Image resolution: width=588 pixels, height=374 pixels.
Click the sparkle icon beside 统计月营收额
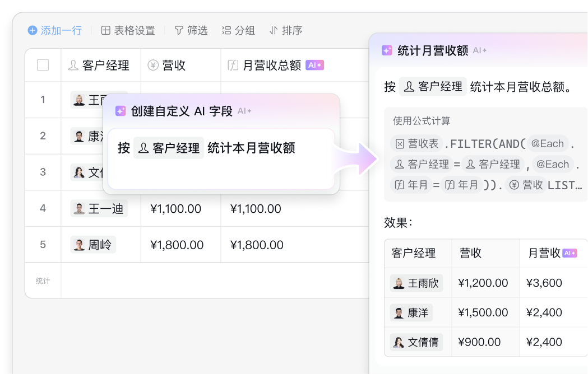[x=387, y=50]
